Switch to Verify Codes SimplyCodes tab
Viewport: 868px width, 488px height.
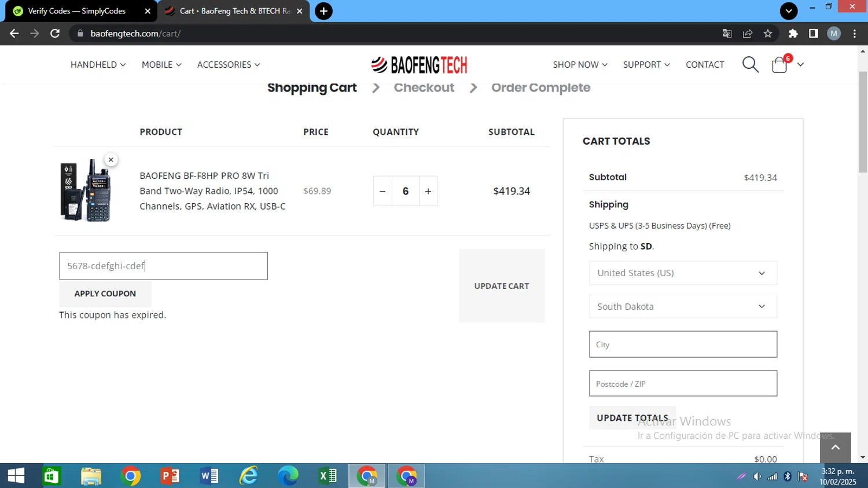coord(76,11)
